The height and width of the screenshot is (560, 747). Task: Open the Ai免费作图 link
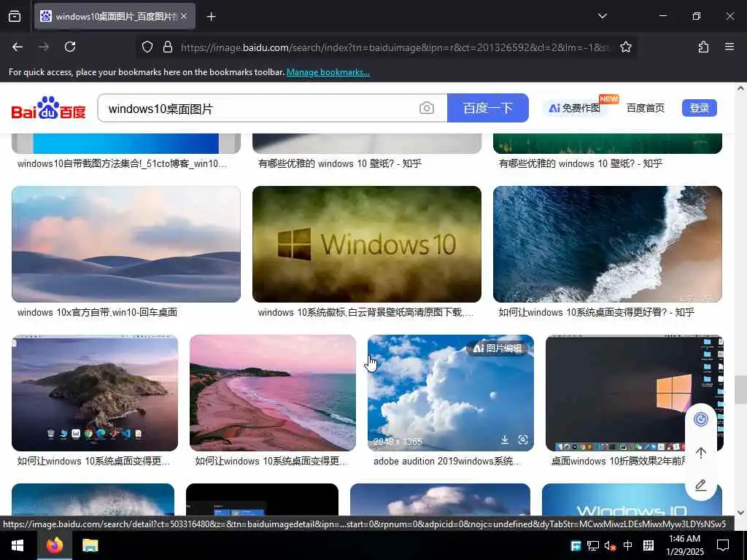tap(575, 108)
